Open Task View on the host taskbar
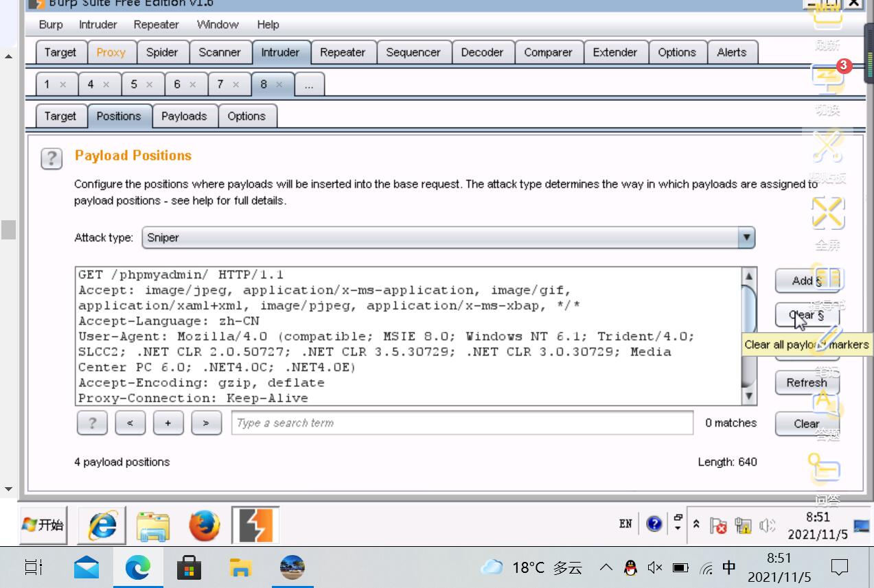The height and width of the screenshot is (588, 874). [x=33, y=567]
